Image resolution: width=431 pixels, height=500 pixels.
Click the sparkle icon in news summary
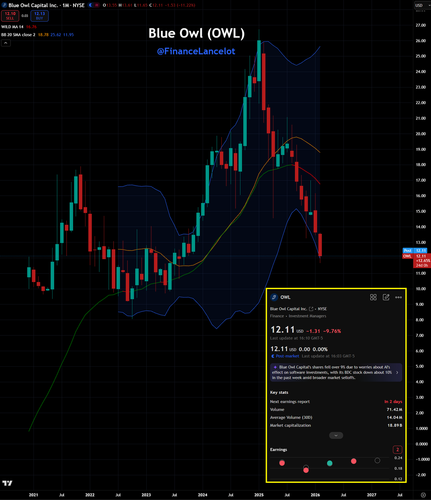pyautogui.click(x=275, y=367)
